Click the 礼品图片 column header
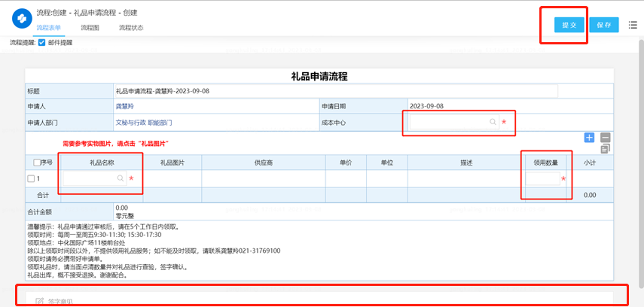 click(172, 163)
